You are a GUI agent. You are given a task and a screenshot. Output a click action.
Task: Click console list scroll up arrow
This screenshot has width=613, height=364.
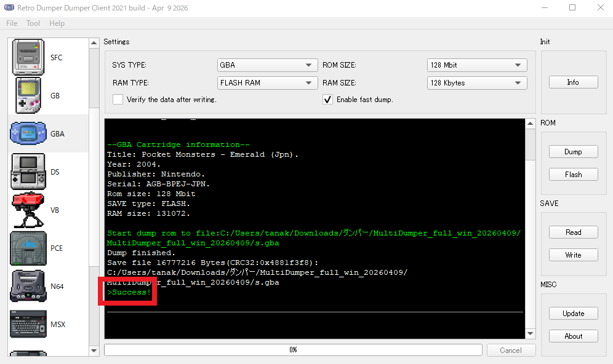point(94,43)
